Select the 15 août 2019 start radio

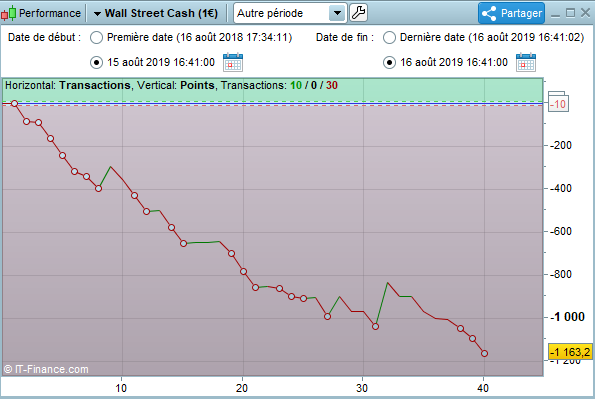pos(96,62)
